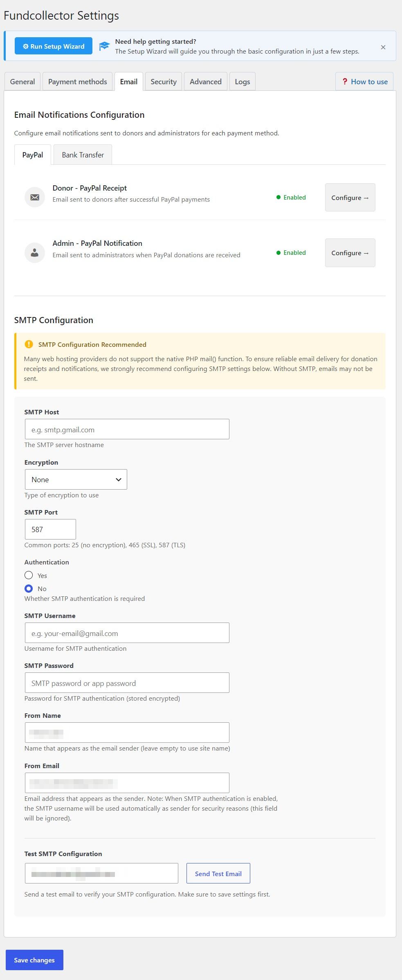
Task: Click the 'SMTP Configuration Recommended' heading
Action: pyautogui.click(x=92, y=344)
